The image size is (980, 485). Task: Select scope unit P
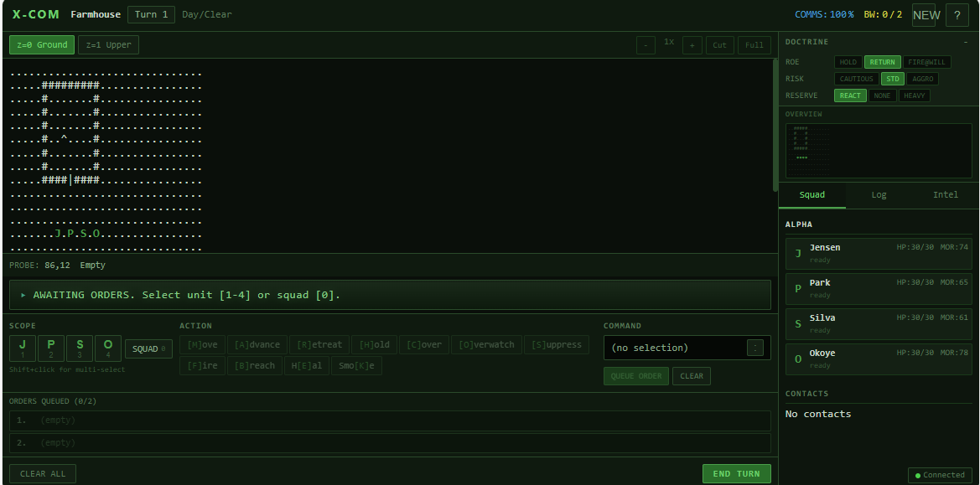click(x=51, y=348)
